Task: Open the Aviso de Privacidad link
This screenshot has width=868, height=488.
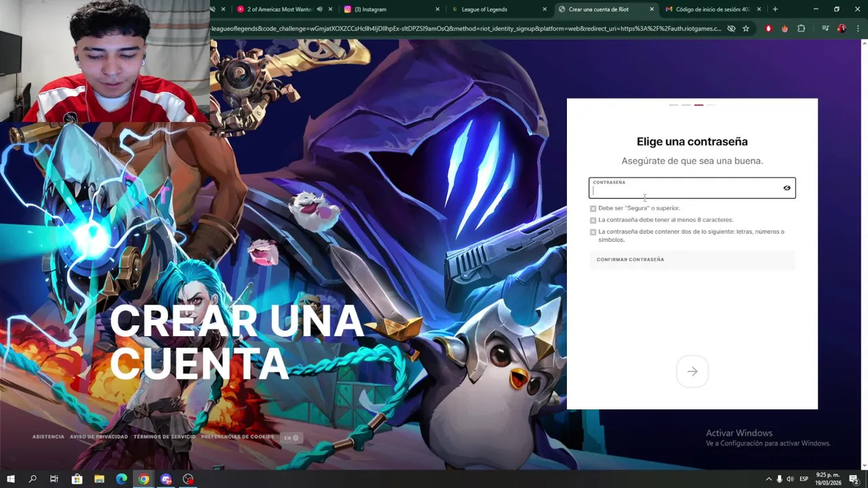Action: point(98,437)
